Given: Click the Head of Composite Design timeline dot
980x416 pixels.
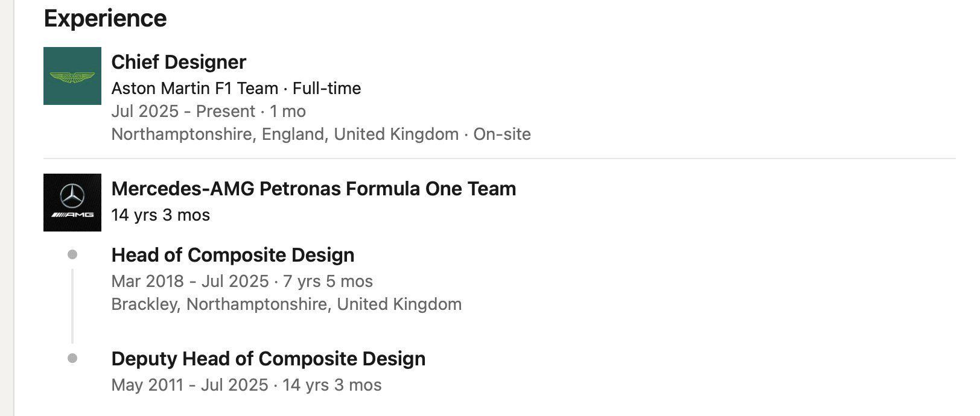Looking at the screenshot, I should [72, 255].
